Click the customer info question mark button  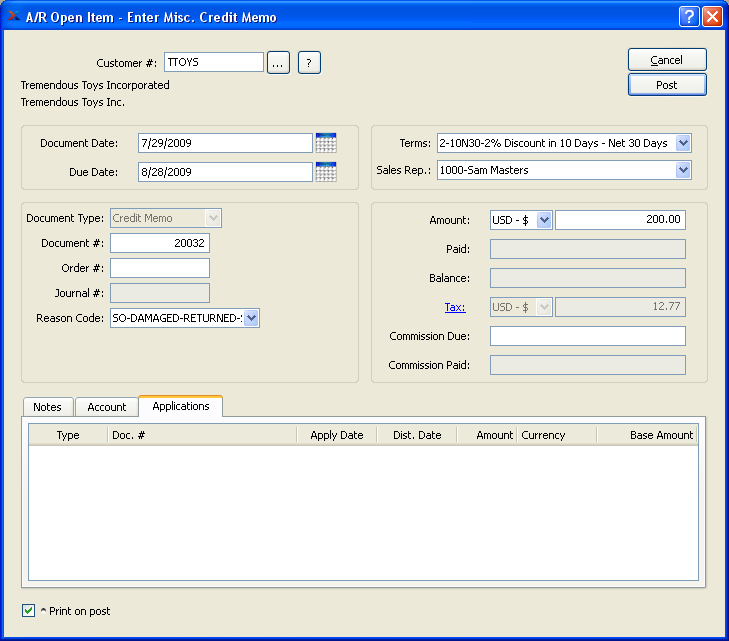pyautogui.click(x=309, y=63)
